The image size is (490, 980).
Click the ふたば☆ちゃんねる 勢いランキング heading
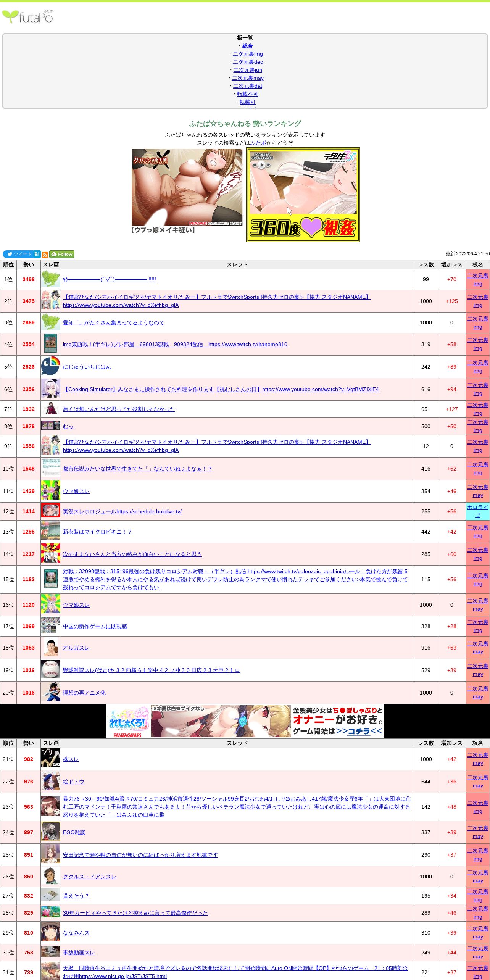click(245, 124)
